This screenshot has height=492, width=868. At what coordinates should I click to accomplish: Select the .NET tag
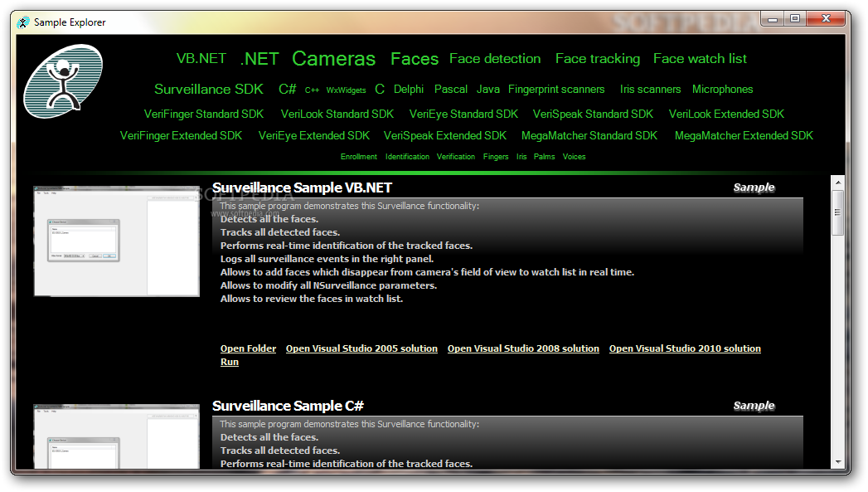259,59
